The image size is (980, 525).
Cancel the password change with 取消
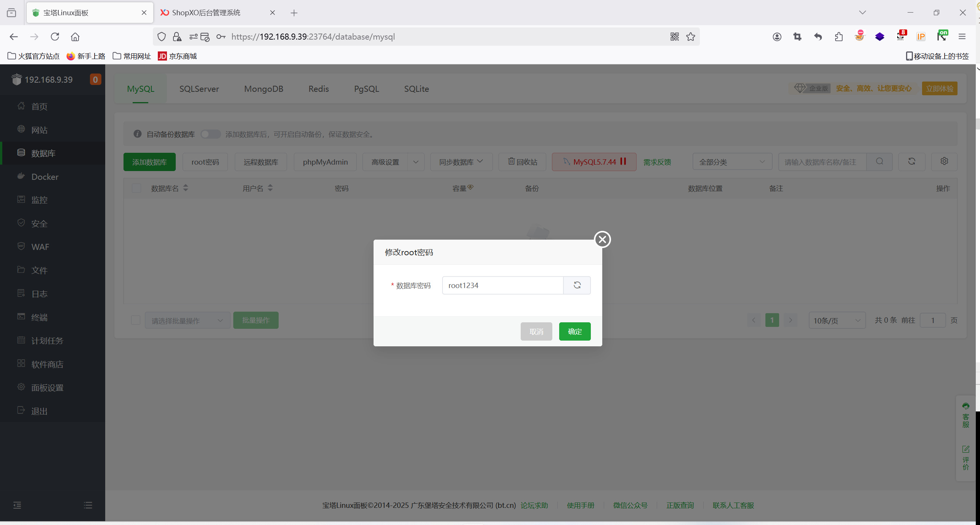click(x=536, y=331)
